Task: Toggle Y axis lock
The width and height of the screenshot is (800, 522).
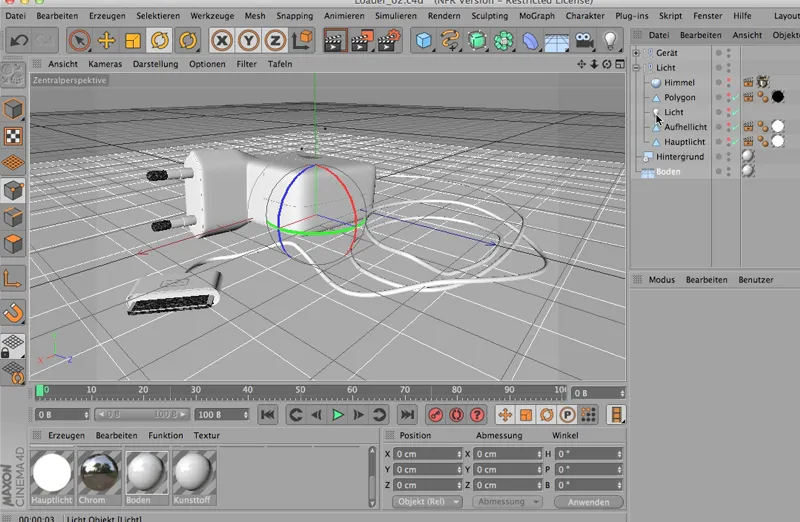Action: (248, 40)
